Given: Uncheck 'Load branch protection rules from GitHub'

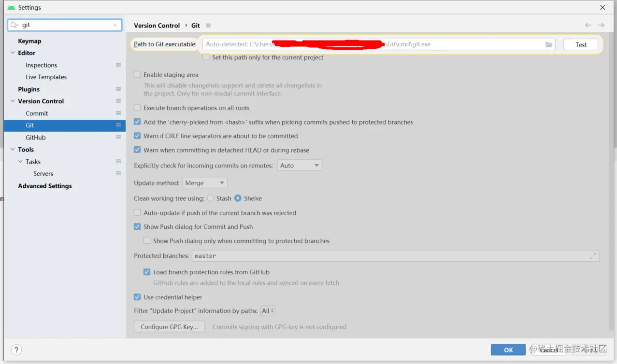Looking at the screenshot, I should 147,272.
